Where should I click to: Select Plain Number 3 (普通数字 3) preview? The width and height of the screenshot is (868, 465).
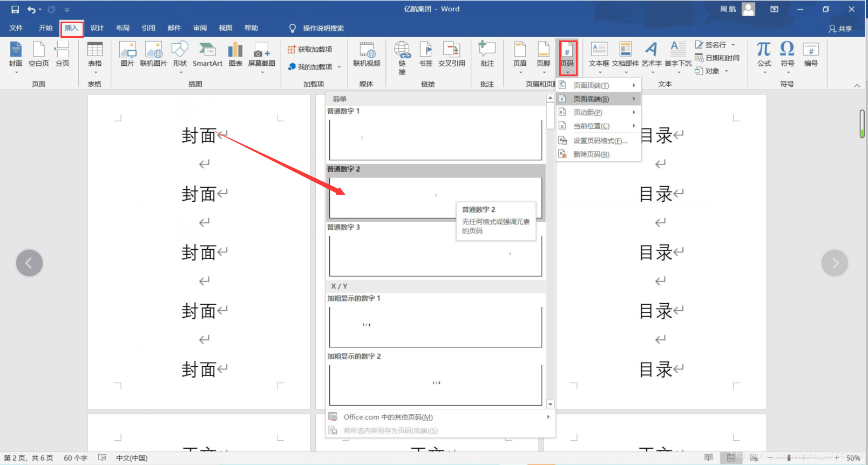[x=436, y=256]
